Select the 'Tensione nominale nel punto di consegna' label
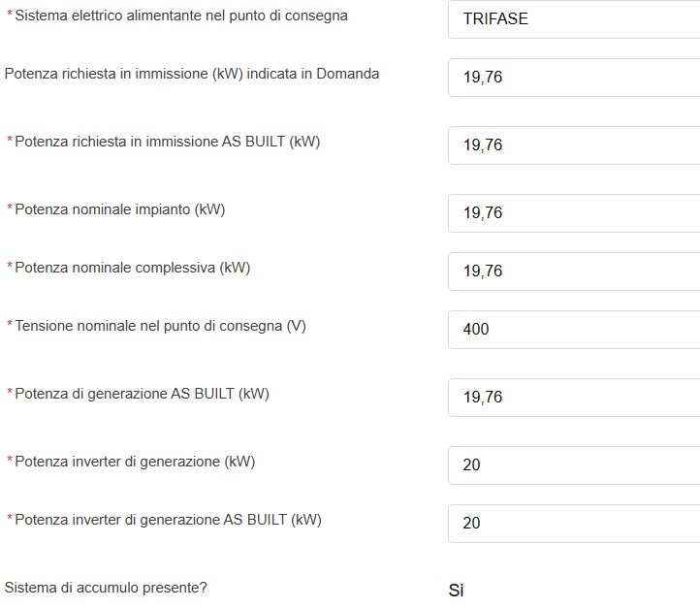This screenshot has width=700, height=608. tap(160, 326)
